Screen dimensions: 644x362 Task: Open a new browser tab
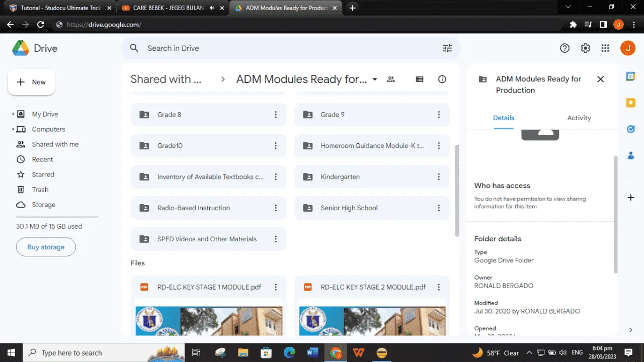(x=353, y=8)
